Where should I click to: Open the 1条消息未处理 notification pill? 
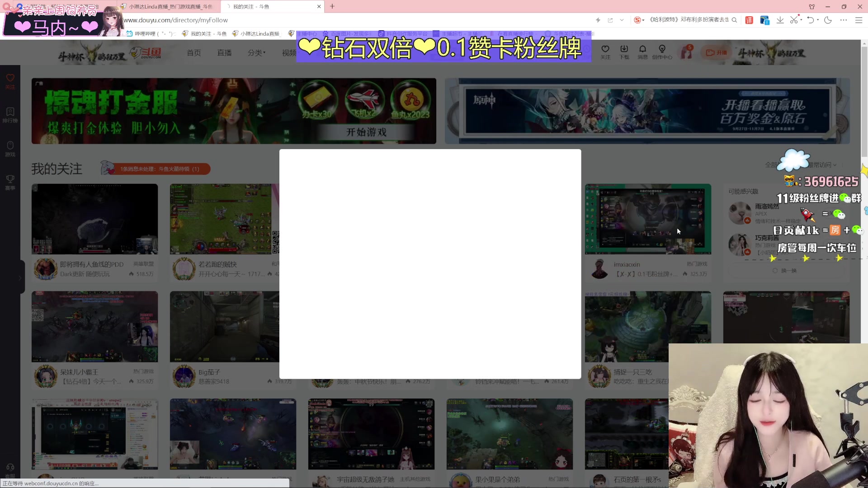pos(156,169)
